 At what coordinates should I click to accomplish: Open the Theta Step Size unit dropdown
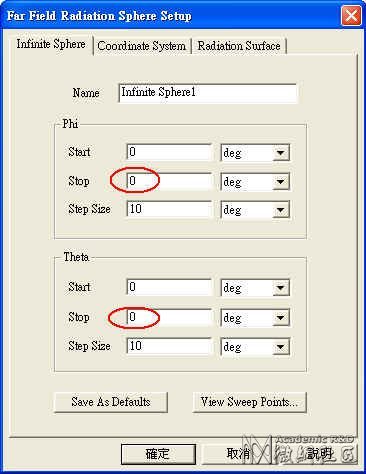(x=255, y=347)
